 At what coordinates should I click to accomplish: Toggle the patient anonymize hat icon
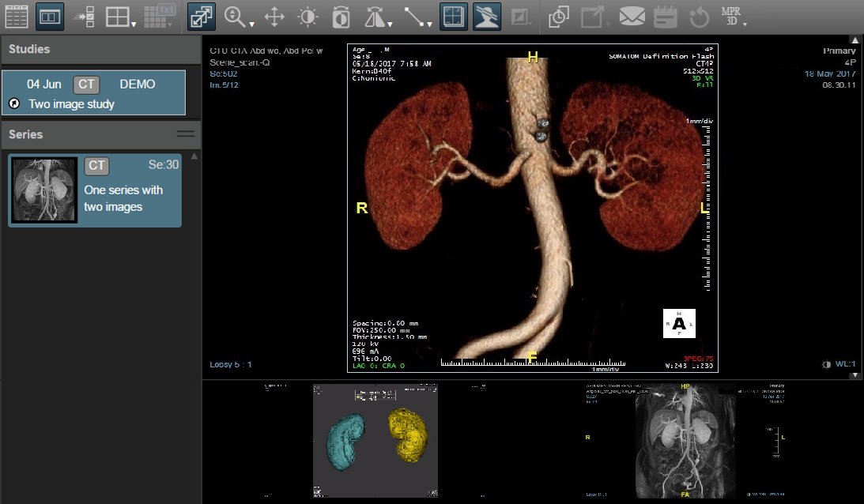coord(487,17)
